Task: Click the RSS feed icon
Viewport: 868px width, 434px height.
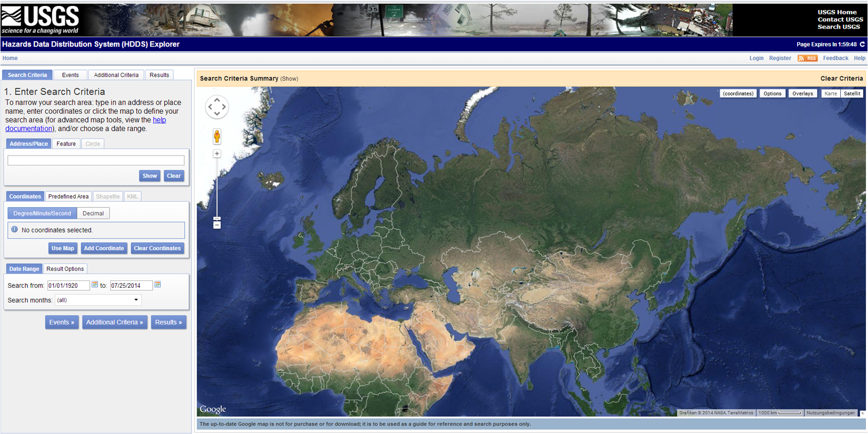Action: click(x=807, y=58)
